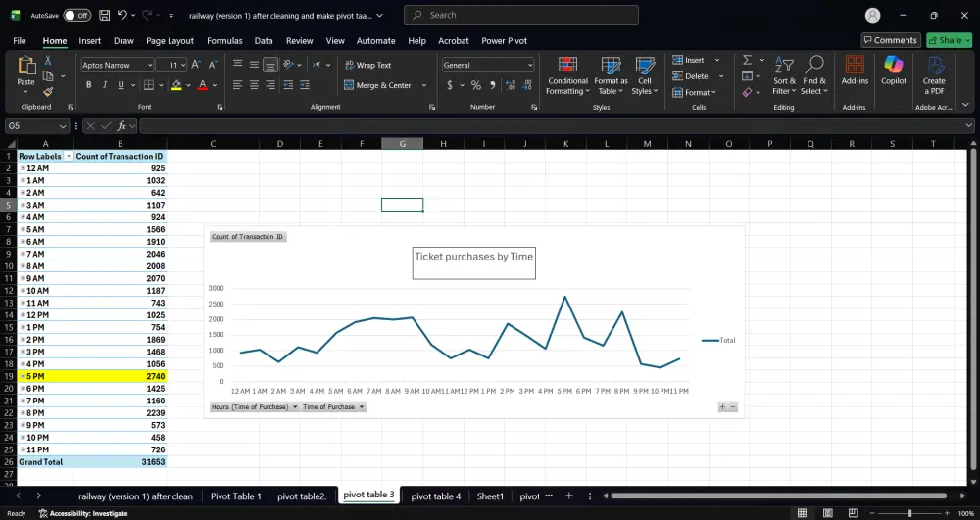
Task: Open the font name dropdown Aptos Narrow
Action: [x=150, y=65]
